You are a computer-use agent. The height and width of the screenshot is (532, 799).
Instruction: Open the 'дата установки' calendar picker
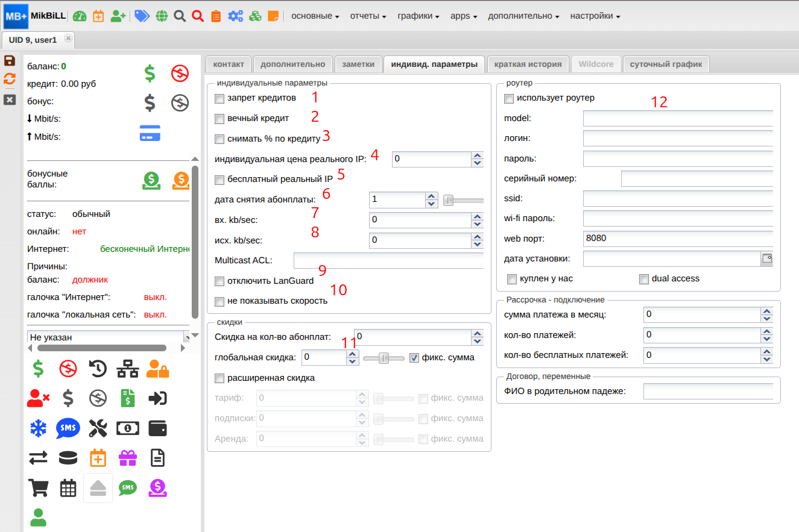pyautogui.click(x=767, y=258)
